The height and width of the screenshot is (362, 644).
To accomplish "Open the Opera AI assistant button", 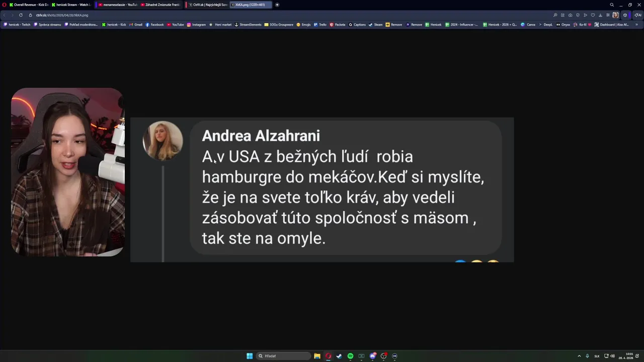I will click(x=638, y=15).
